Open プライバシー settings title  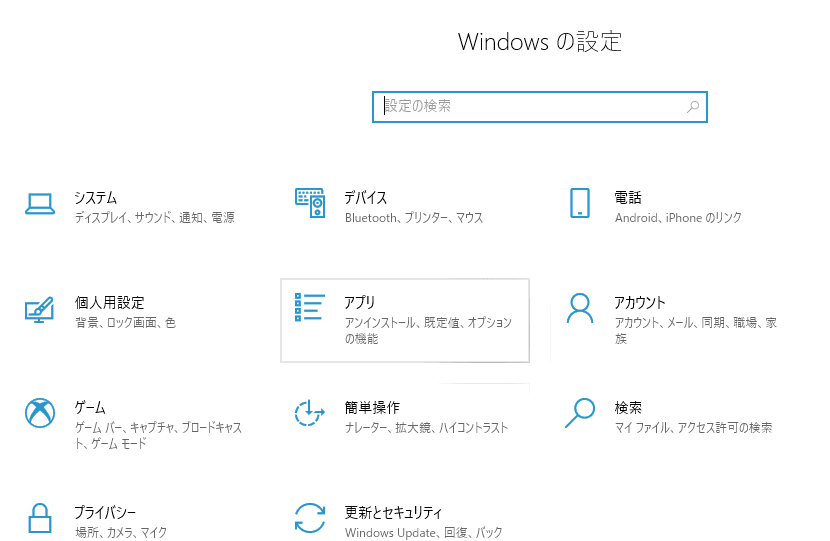point(105,512)
